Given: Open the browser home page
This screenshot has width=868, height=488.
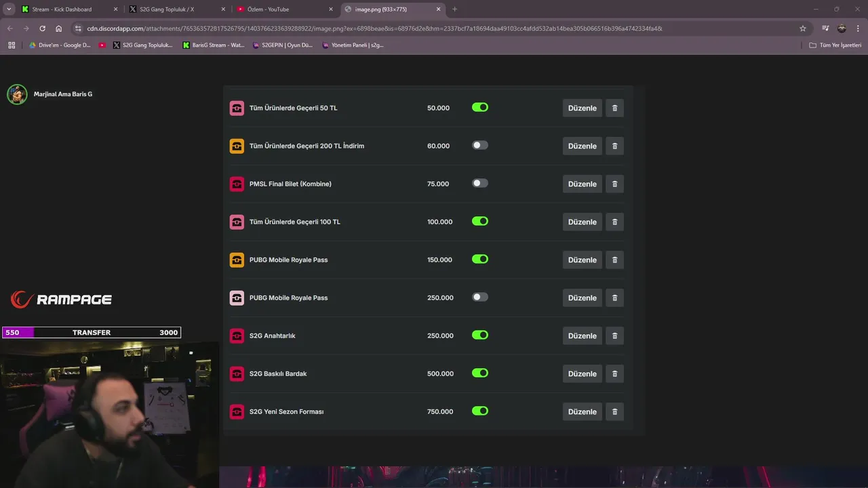Looking at the screenshot, I should 58,28.
